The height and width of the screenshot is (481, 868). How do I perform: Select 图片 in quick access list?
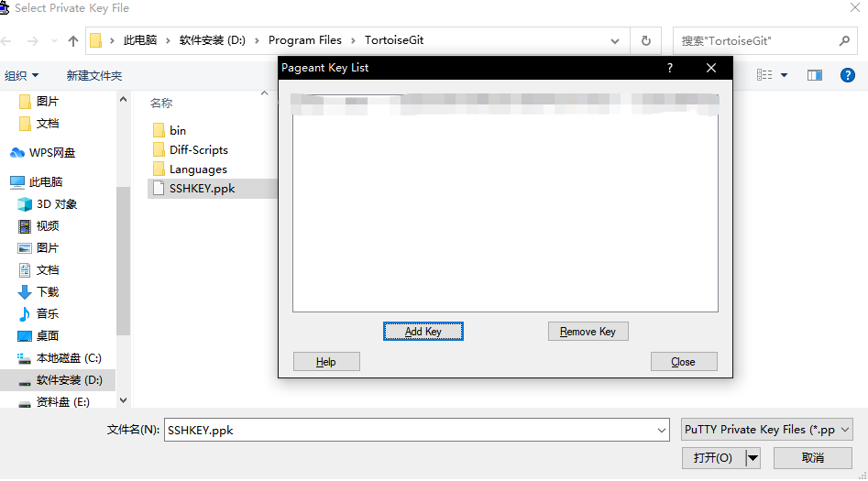point(38,102)
